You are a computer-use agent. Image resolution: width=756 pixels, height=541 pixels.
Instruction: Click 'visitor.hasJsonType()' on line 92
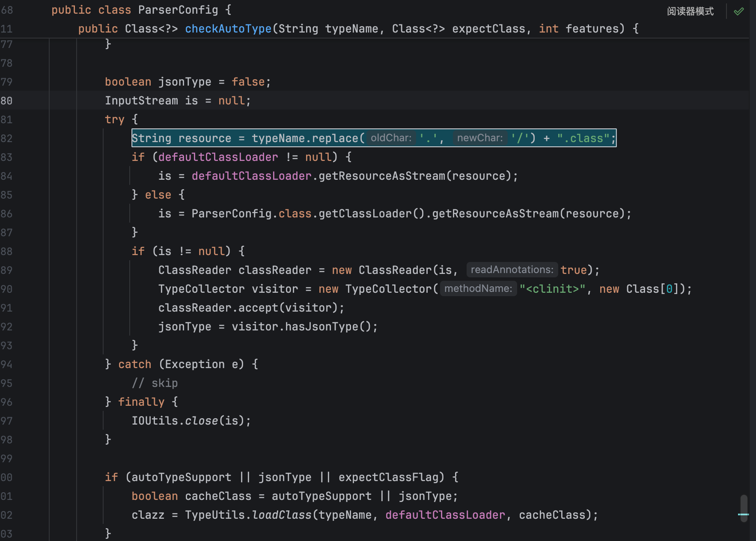[x=302, y=327]
